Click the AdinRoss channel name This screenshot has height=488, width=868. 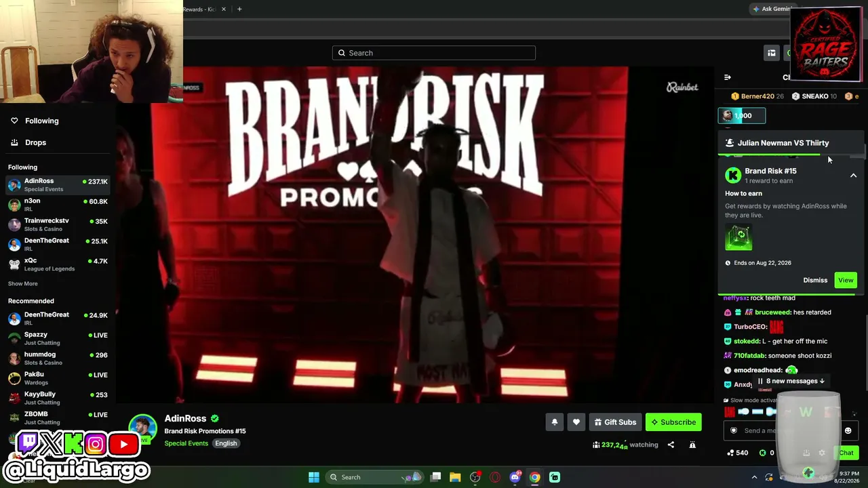click(x=185, y=419)
